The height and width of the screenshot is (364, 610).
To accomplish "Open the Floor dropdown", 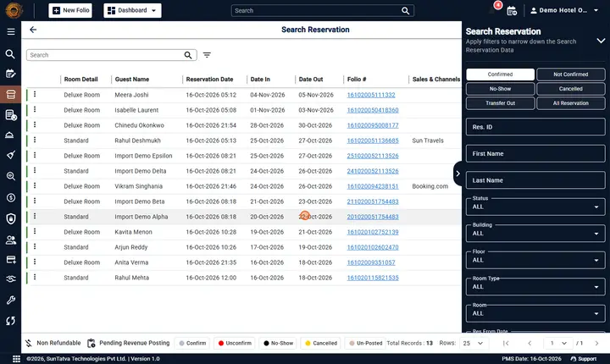I will [x=535, y=260].
